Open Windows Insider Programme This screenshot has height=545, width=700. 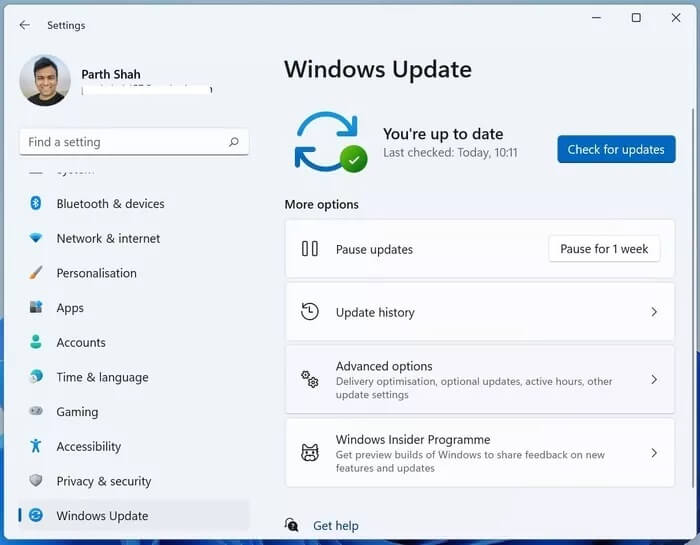tap(480, 453)
